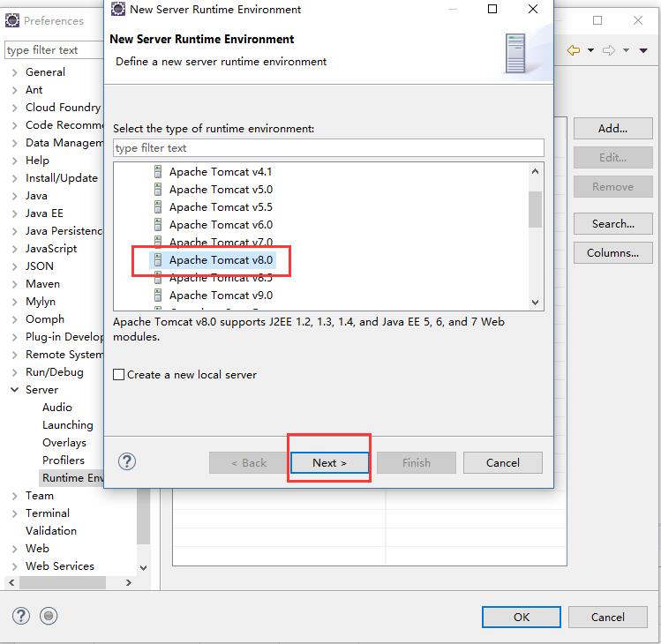The width and height of the screenshot is (661, 644).
Task: Select Validation in the preferences tree
Action: pyautogui.click(x=51, y=531)
